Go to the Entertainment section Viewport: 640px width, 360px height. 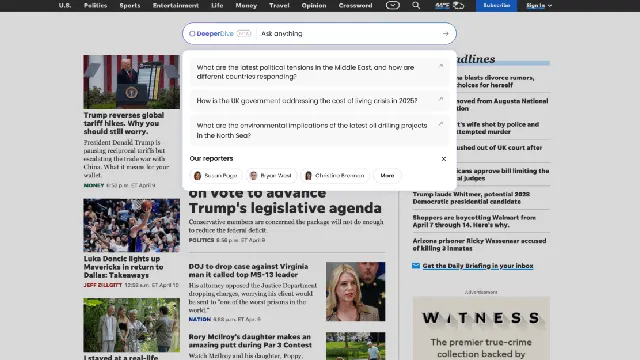tap(176, 5)
